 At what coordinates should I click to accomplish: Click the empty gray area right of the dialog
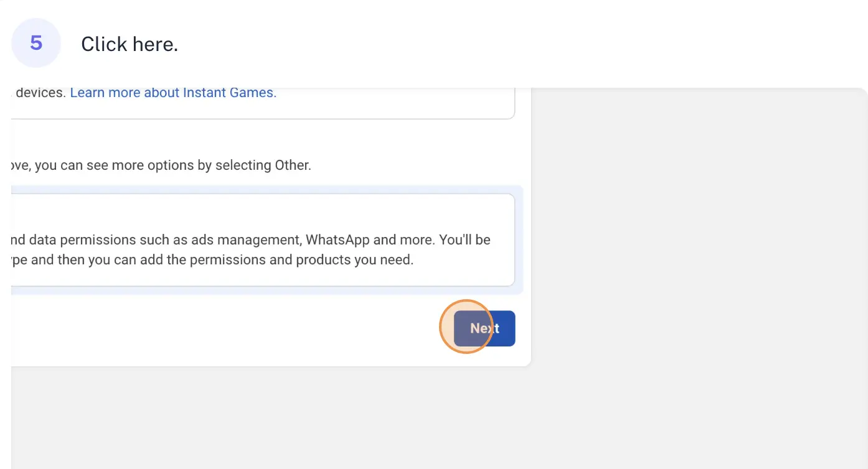click(699, 249)
